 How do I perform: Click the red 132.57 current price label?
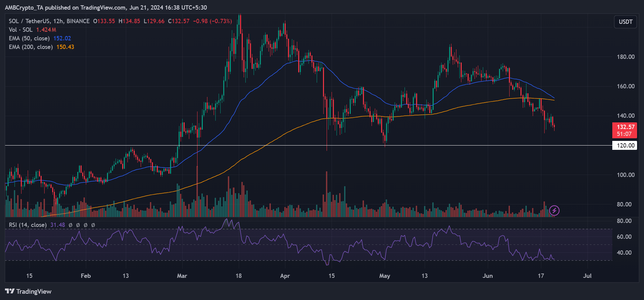625,130
